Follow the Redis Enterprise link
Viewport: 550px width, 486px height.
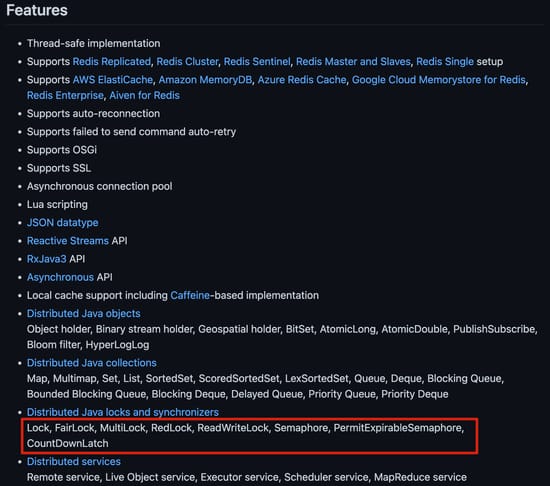pos(65,95)
